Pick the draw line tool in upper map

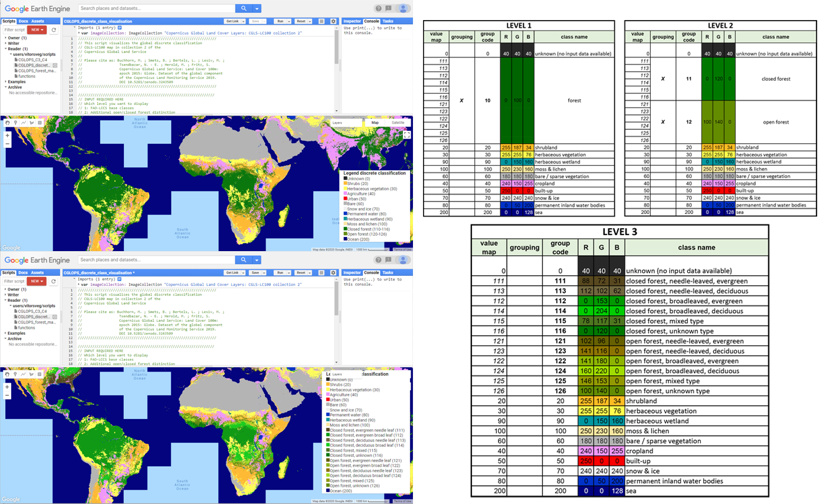(x=23, y=123)
